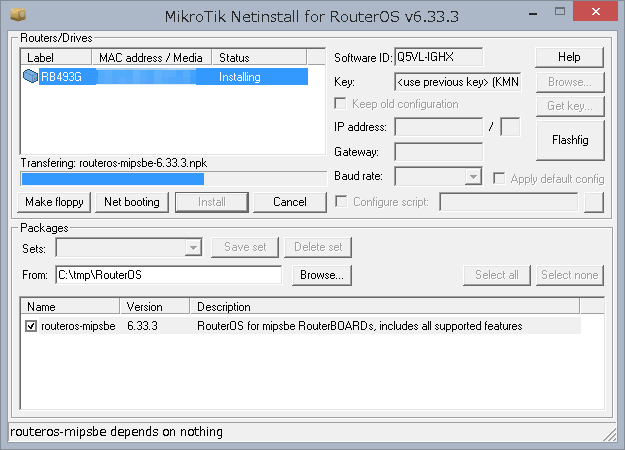Image resolution: width=625 pixels, height=450 pixels.
Task: Cancel the installation
Action: tap(290, 202)
